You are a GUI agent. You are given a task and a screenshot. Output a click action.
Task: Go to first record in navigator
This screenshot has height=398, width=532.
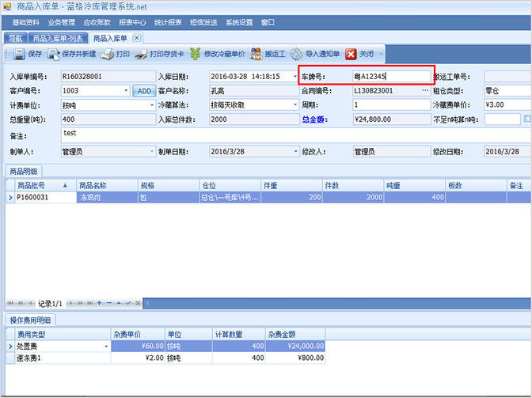(x=9, y=303)
